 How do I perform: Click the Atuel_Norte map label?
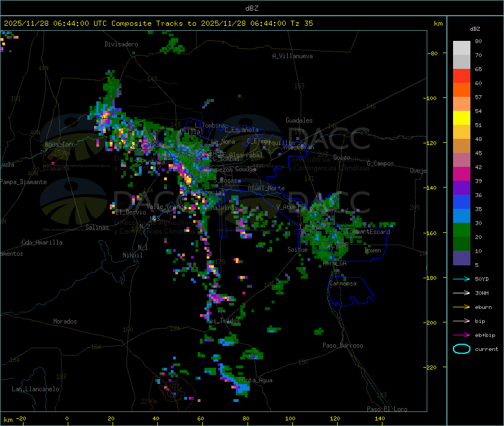coord(266,188)
